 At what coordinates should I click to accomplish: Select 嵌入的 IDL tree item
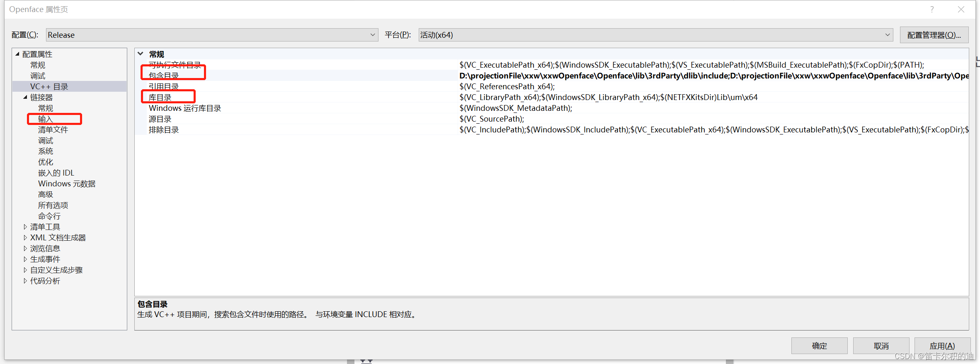point(56,173)
